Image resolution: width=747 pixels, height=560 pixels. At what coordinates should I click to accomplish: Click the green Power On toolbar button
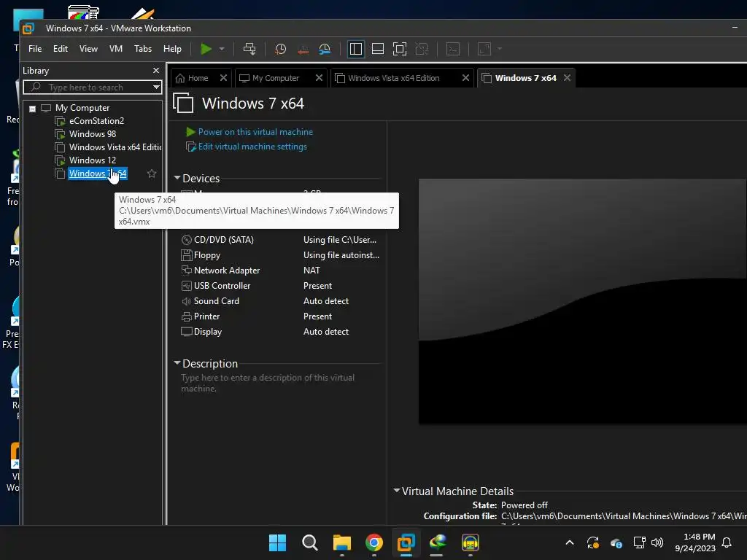click(x=206, y=49)
